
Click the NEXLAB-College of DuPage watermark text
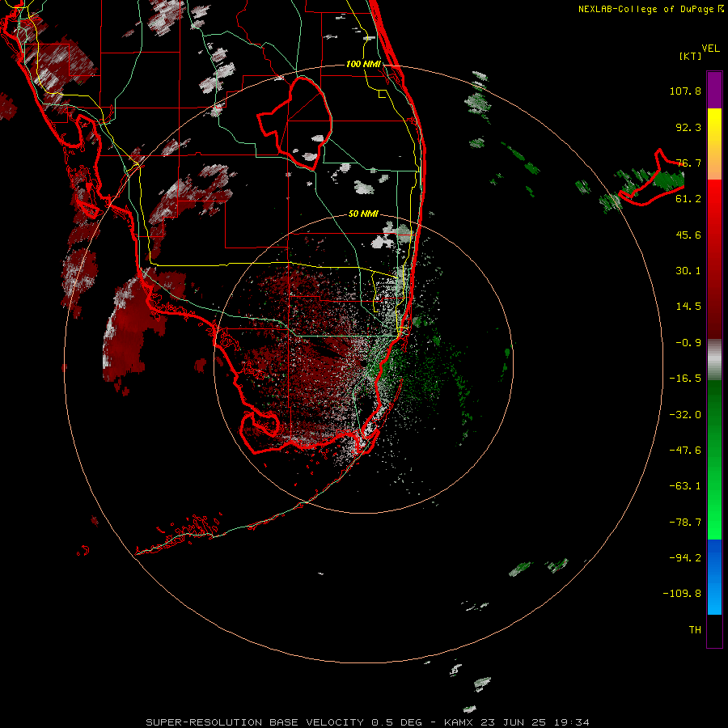[650, 9]
